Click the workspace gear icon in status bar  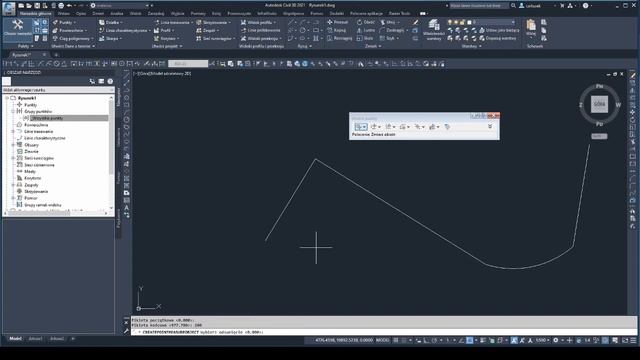click(x=556, y=340)
